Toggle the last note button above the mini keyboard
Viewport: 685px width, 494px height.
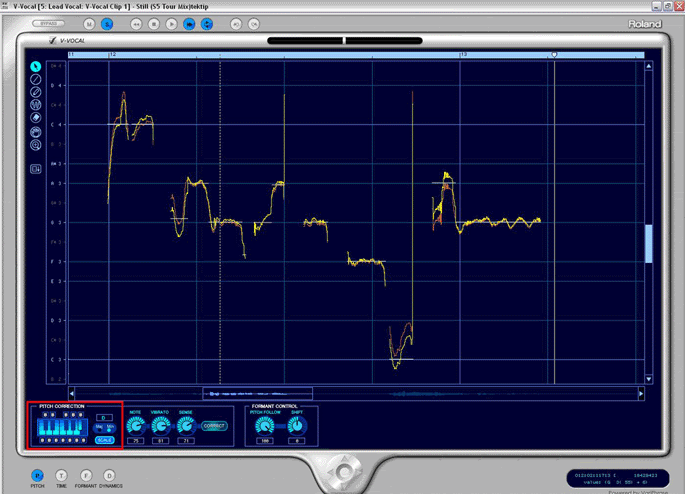[x=81, y=415]
